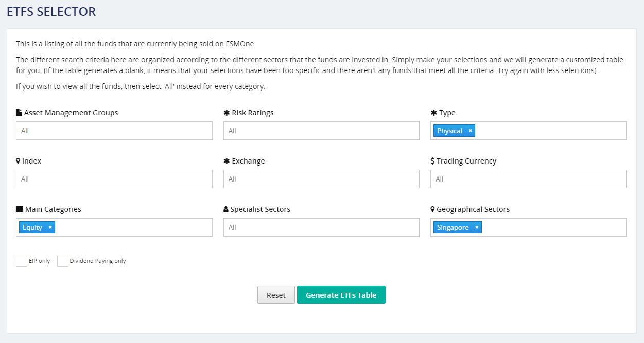Open the Trading Currency dropdown
The height and width of the screenshot is (343, 644).
coord(528,179)
